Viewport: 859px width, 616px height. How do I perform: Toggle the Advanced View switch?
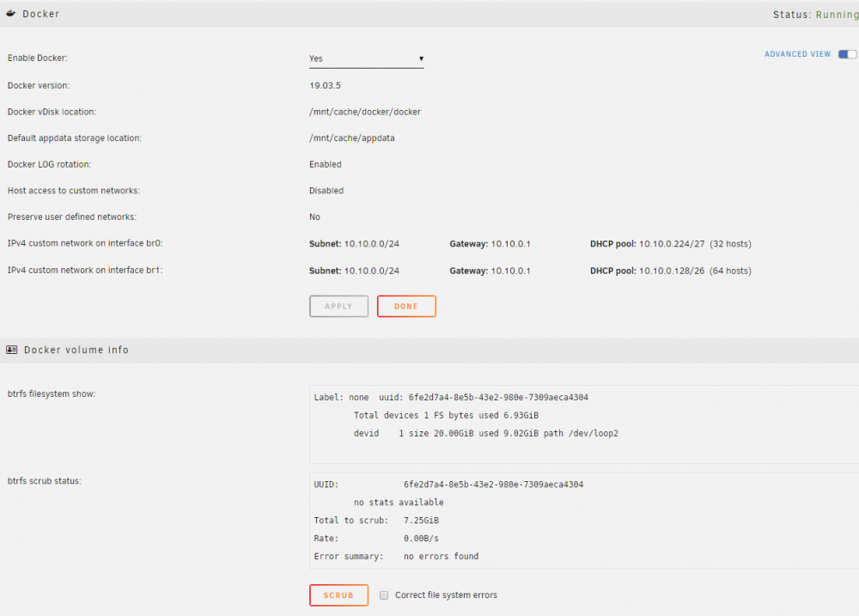847,54
